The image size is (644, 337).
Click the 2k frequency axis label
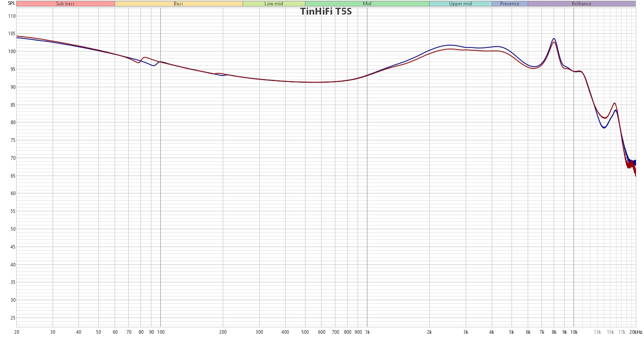pos(429,332)
